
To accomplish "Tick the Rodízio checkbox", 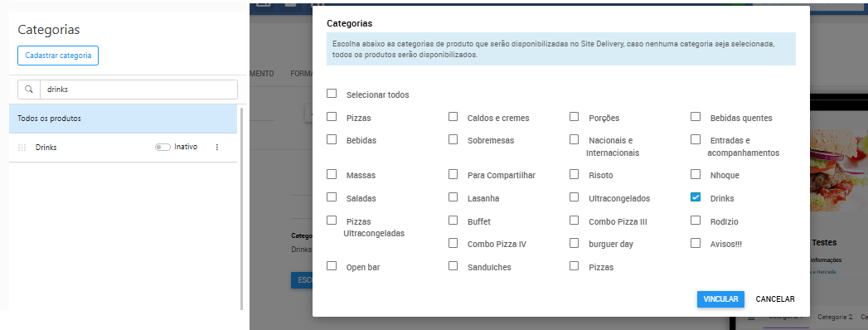I will 696,221.
